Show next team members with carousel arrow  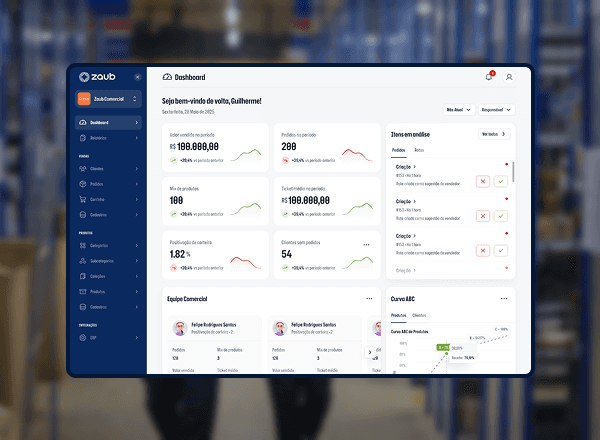point(370,352)
